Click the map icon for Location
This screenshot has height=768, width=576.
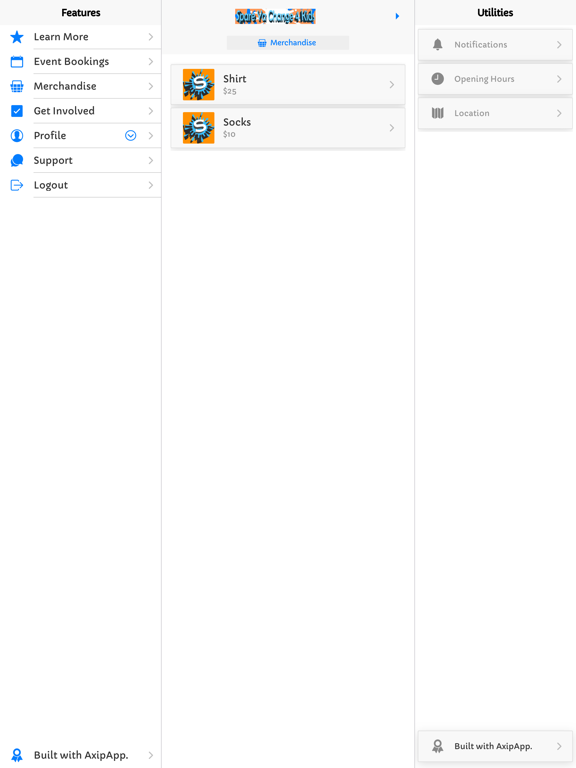click(437, 113)
